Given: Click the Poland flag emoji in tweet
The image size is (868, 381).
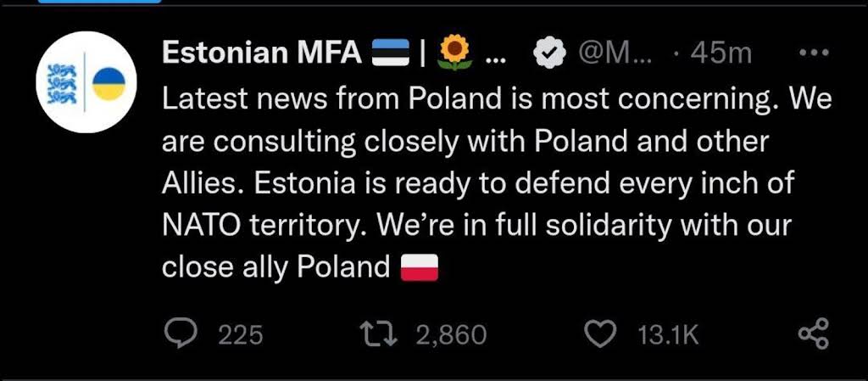Looking at the screenshot, I should (419, 268).
